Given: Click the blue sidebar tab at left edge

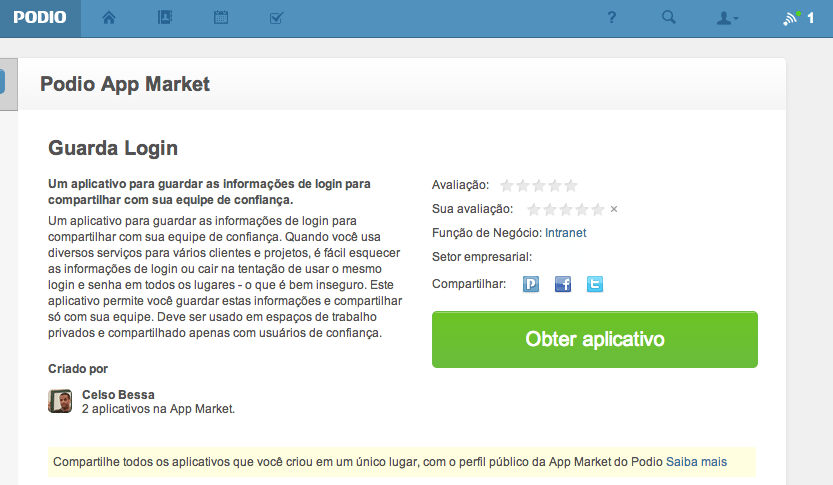Looking at the screenshot, I should pyautogui.click(x=2, y=82).
